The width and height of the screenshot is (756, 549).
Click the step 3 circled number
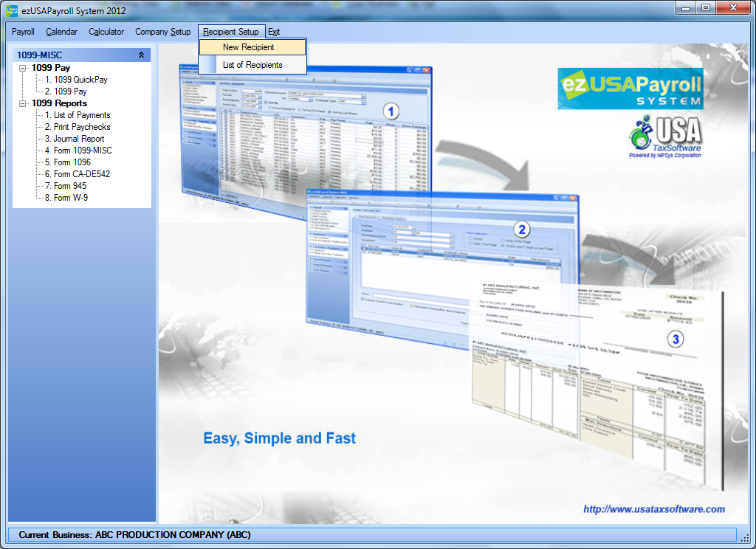(676, 339)
